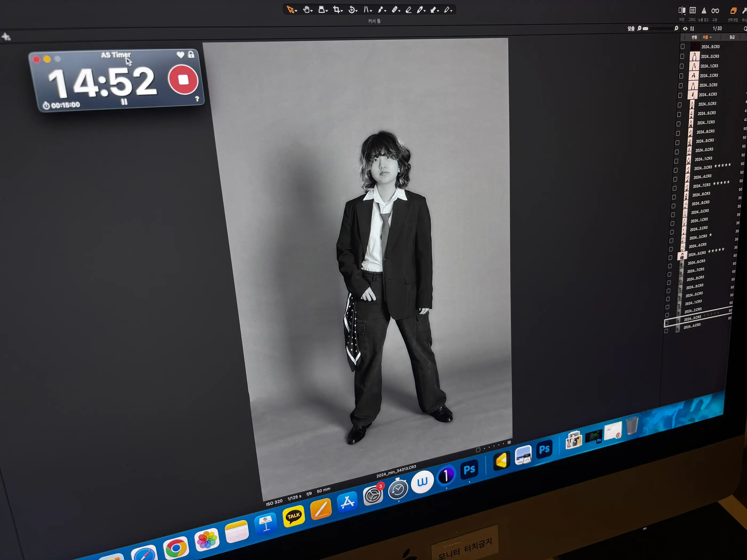
Task: Pause the AS Timer countdown
Action: 125,102
